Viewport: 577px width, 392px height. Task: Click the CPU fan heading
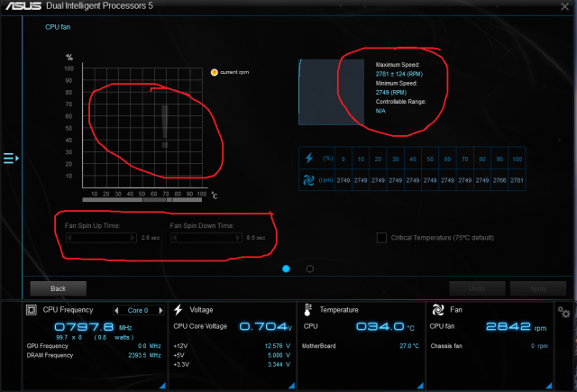[x=58, y=27]
